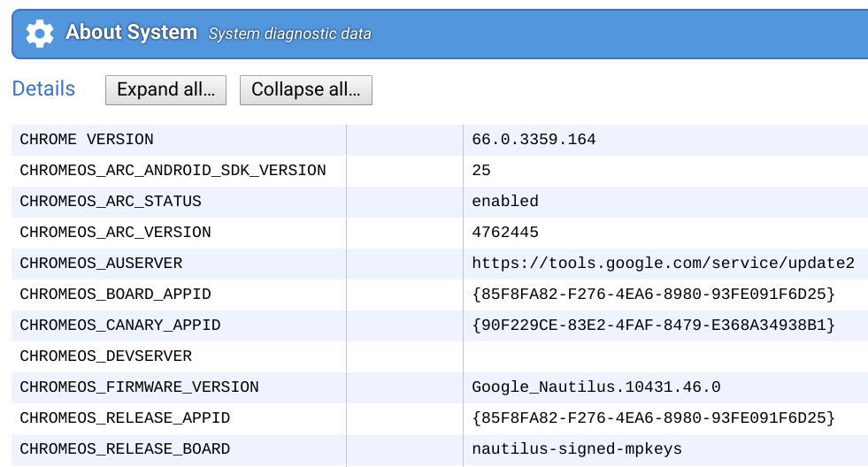Click the nautilus-signed-mpkeys value
The height and width of the screenshot is (467, 868).
coord(577,449)
